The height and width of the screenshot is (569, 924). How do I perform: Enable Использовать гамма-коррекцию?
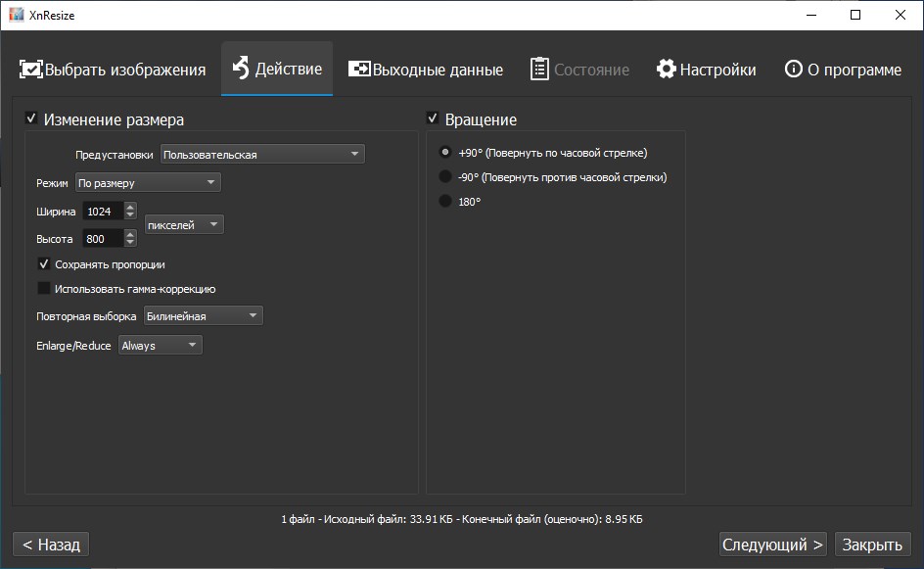click(x=44, y=288)
